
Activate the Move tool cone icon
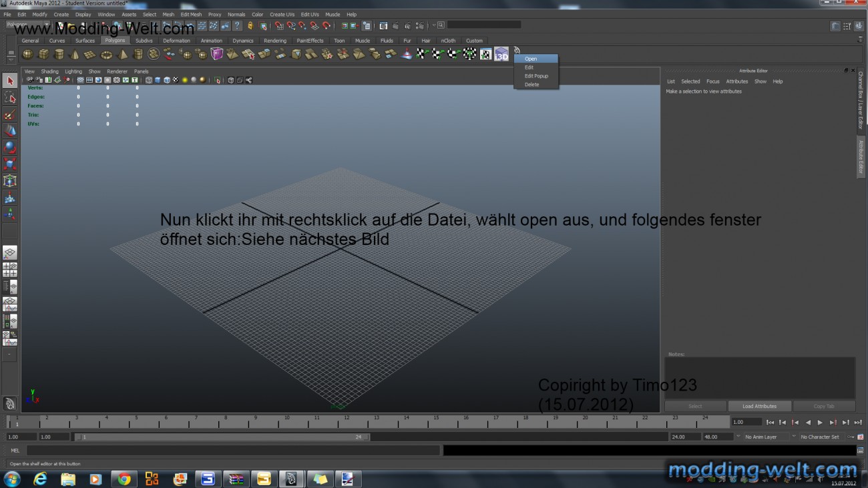[x=10, y=131]
